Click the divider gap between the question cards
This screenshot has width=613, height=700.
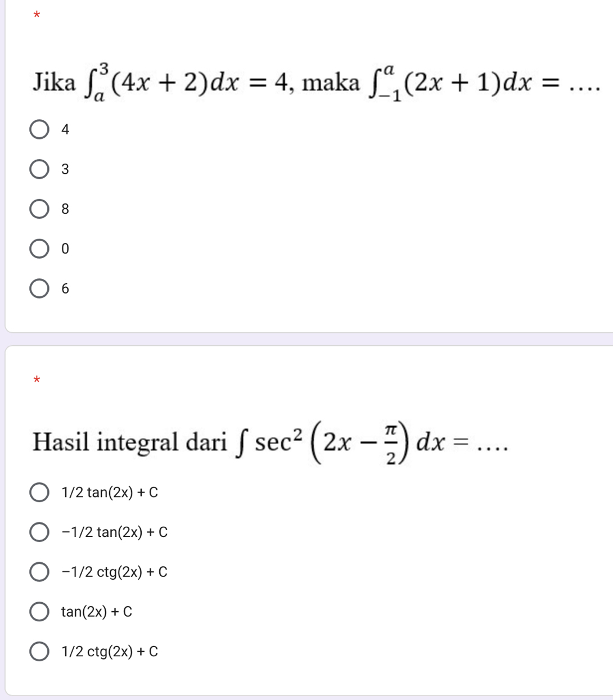(x=306, y=339)
